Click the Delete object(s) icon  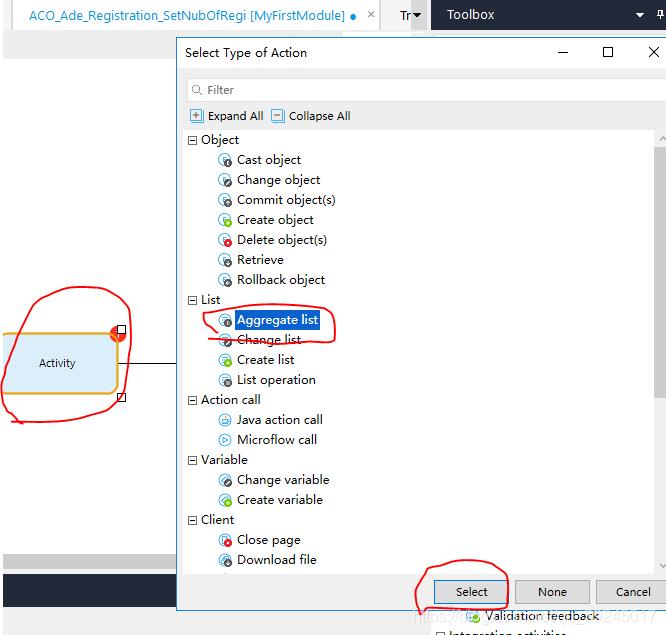tap(225, 240)
